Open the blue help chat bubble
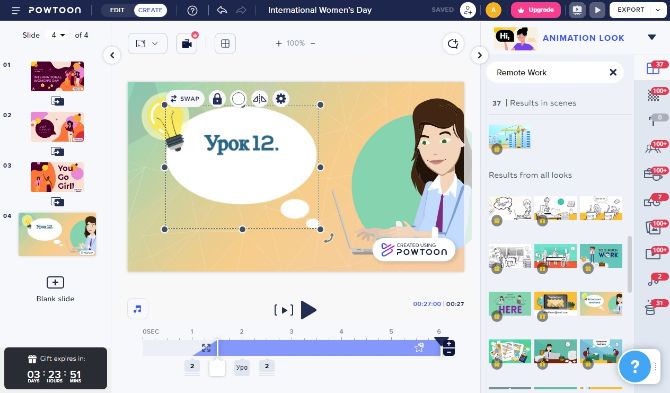 tap(635, 366)
